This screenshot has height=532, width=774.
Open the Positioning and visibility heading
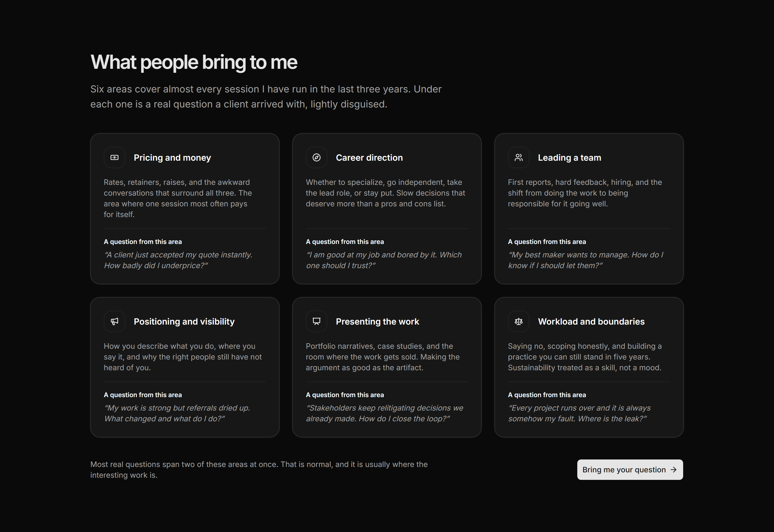coord(184,322)
